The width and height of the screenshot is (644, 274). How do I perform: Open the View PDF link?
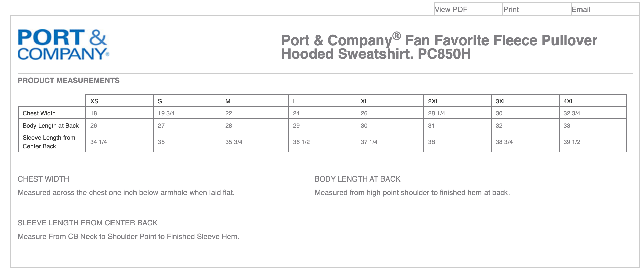451,9
